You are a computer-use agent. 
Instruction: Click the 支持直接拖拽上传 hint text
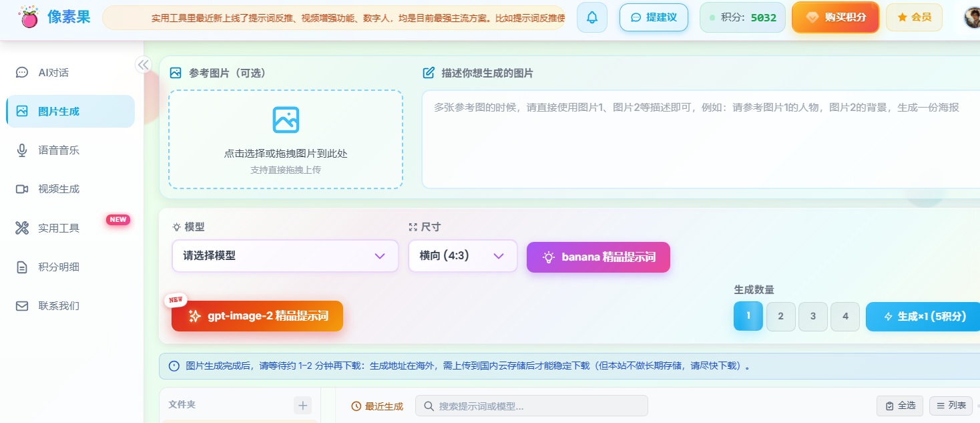[x=286, y=170]
